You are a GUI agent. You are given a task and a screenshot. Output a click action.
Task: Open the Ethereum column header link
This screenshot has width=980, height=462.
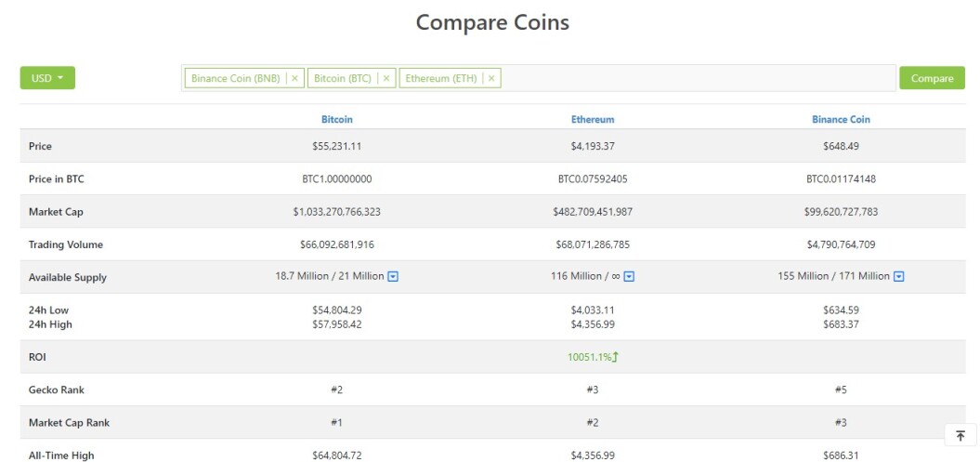tap(593, 119)
